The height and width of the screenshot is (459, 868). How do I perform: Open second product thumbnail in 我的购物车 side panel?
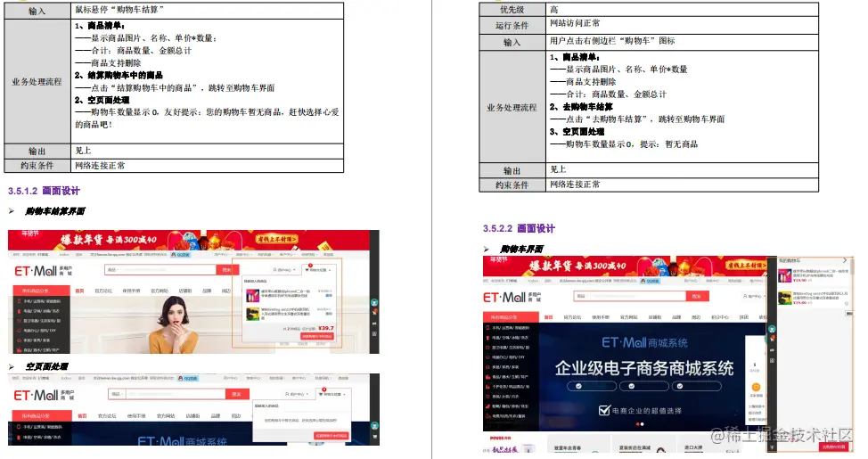784,298
